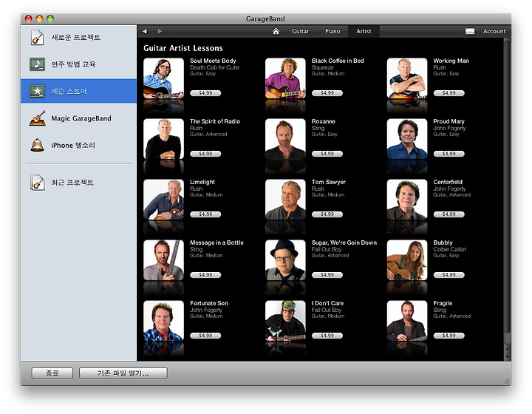532x414 pixels.
Task: Click the Bubbly lesson title
Action: [x=443, y=242]
